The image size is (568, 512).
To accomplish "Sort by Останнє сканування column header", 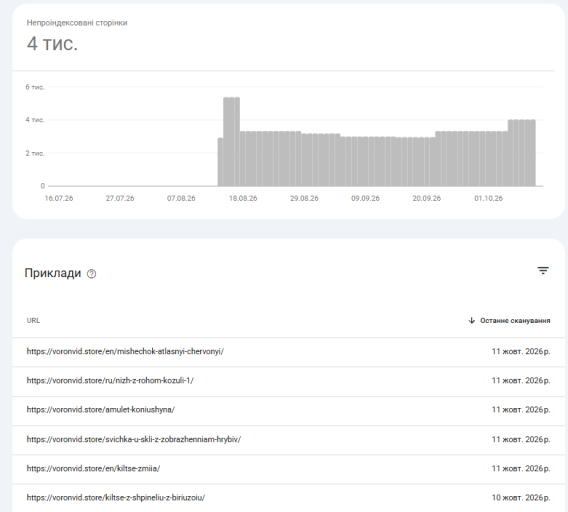I will [x=515, y=320].
